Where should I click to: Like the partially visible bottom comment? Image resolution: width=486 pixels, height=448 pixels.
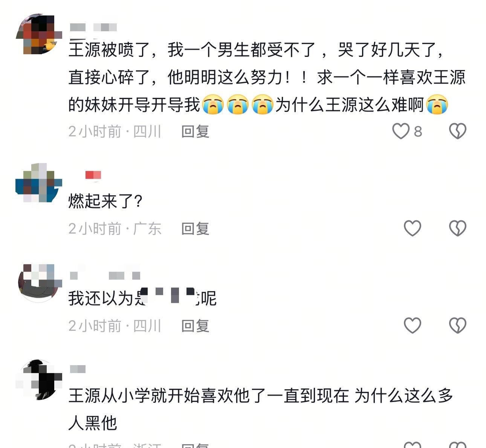tap(412, 444)
